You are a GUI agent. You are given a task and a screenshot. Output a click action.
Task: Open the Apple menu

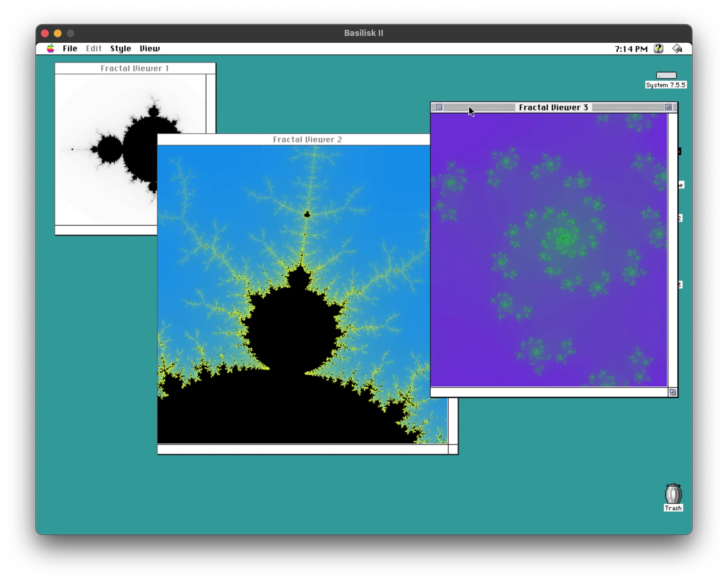[50, 48]
